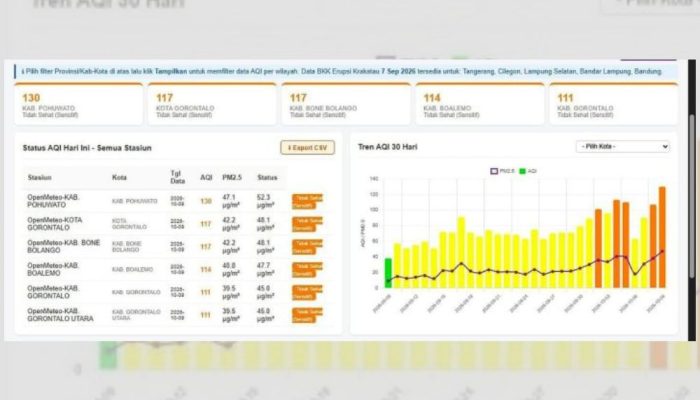The width and height of the screenshot is (700, 400).
Task: Click the Bone Bolango row Tidak Sehat status badge
Action: point(307,247)
